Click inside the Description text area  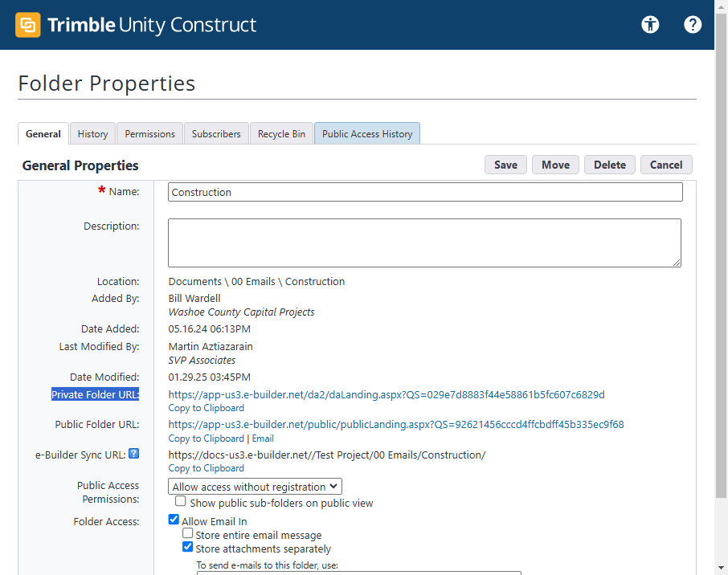[424, 243]
